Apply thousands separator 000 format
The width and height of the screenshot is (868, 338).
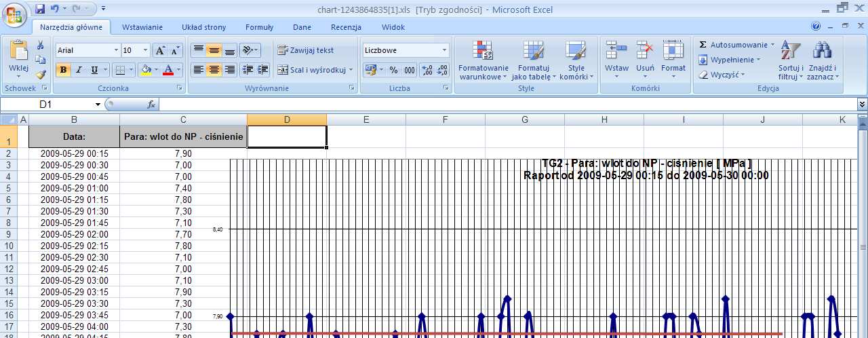click(410, 70)
